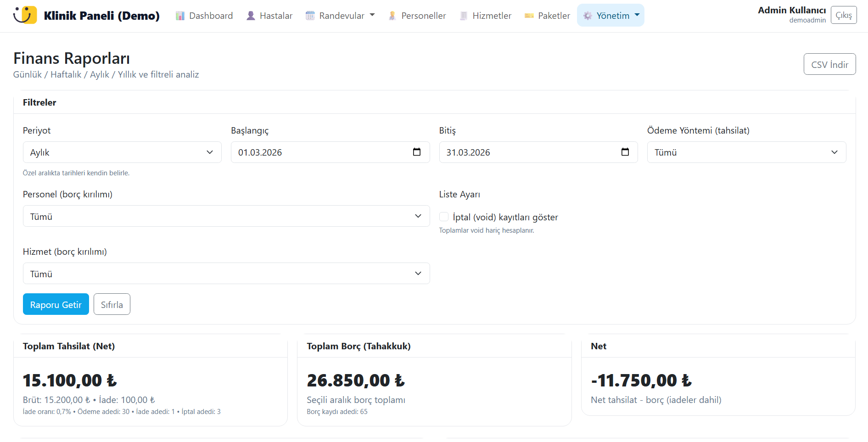Download report with CSV İndir button
Image resolution: width=868 pixels, height=442 pixels.
click(x=829, y=64)
